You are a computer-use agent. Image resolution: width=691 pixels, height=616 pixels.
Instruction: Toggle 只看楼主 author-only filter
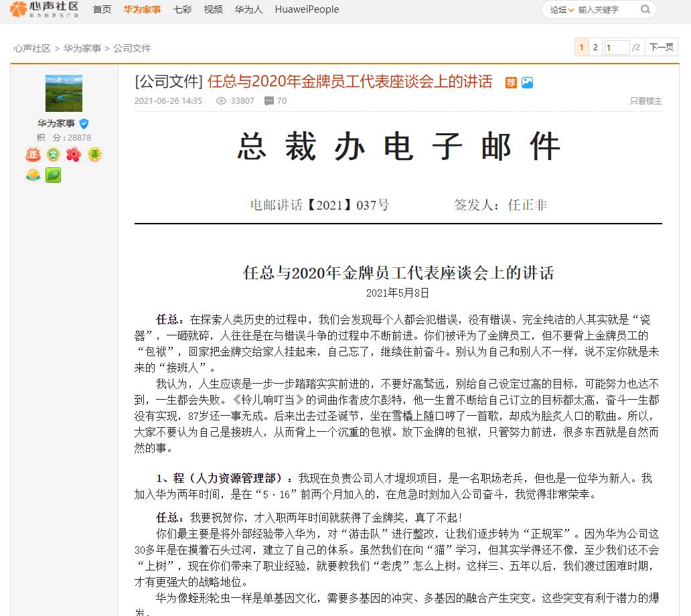[x=645, y=101]
